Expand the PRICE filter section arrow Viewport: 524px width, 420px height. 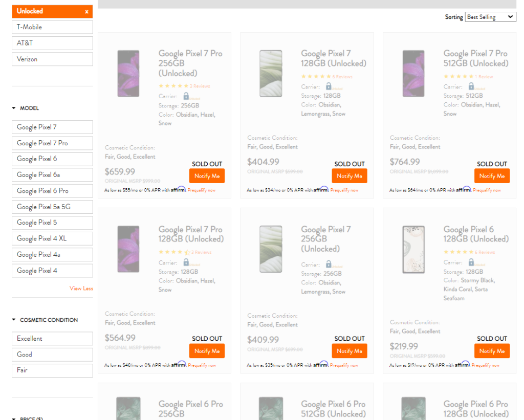(14, 418)
